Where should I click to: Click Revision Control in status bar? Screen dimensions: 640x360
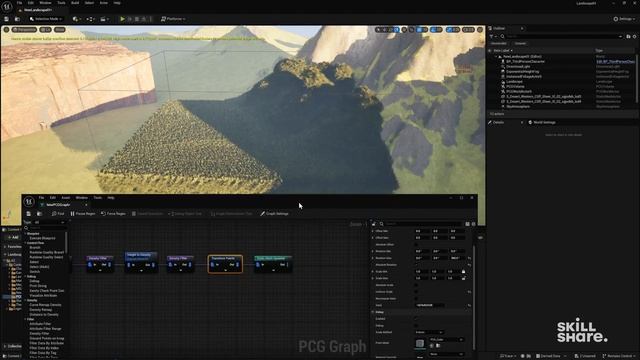tap(619, 356)
